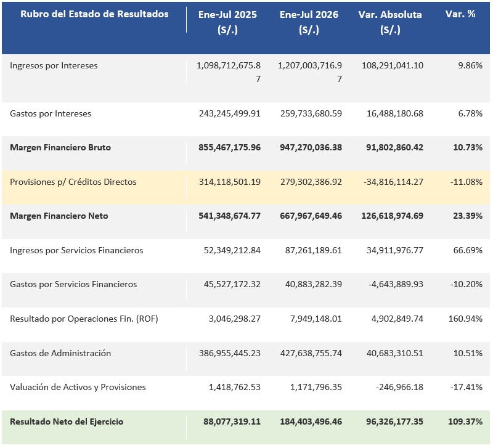Select cell value 184,403,496.46
The height and width of the screenshot is (448, 493).
coord(311,422)
